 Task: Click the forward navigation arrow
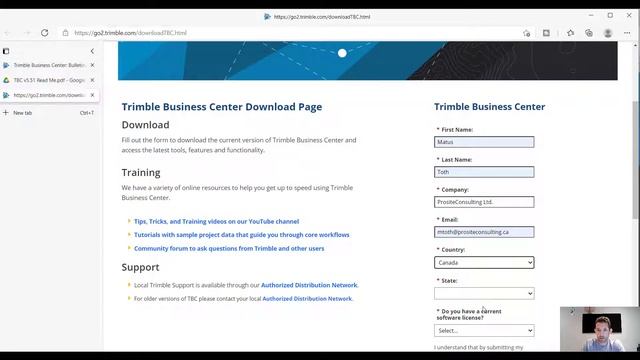tap(27, 33)
